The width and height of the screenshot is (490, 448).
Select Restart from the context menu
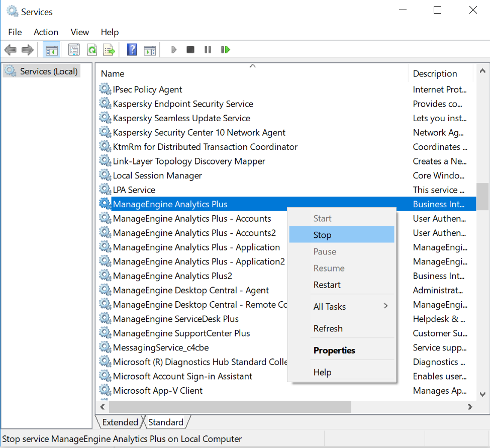327,285
